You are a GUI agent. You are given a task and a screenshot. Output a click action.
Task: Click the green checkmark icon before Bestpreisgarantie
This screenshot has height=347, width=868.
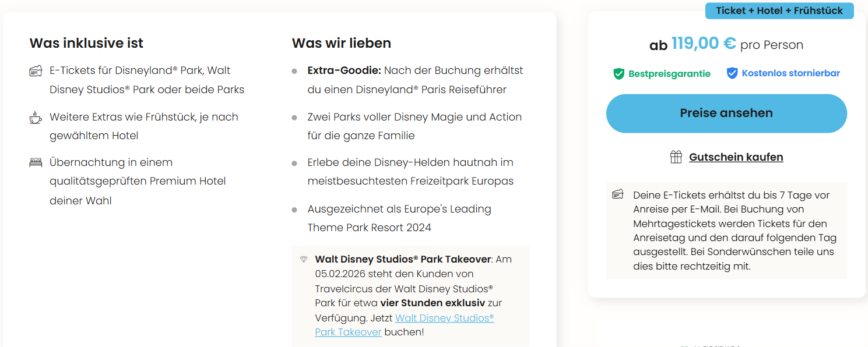(619, 74)
